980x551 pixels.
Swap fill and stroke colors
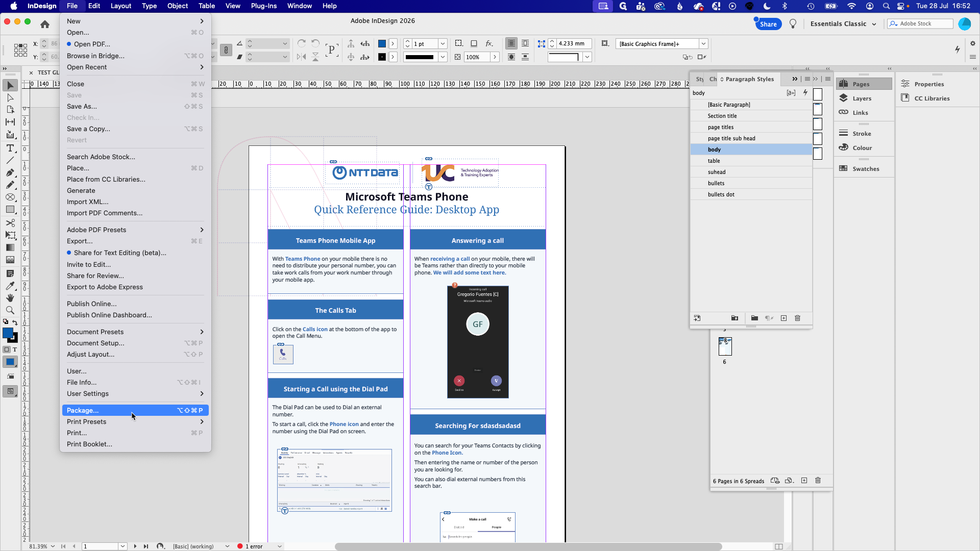point(15,322)
